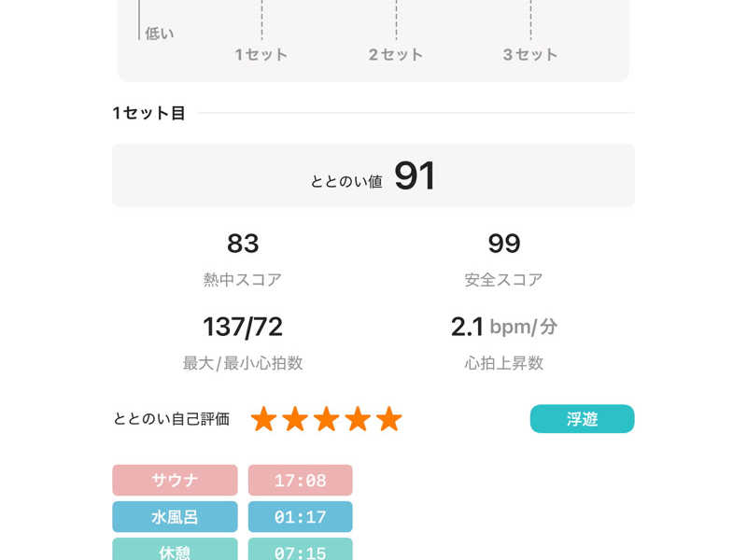Click the sauna time 17:08

click(300, 481)
